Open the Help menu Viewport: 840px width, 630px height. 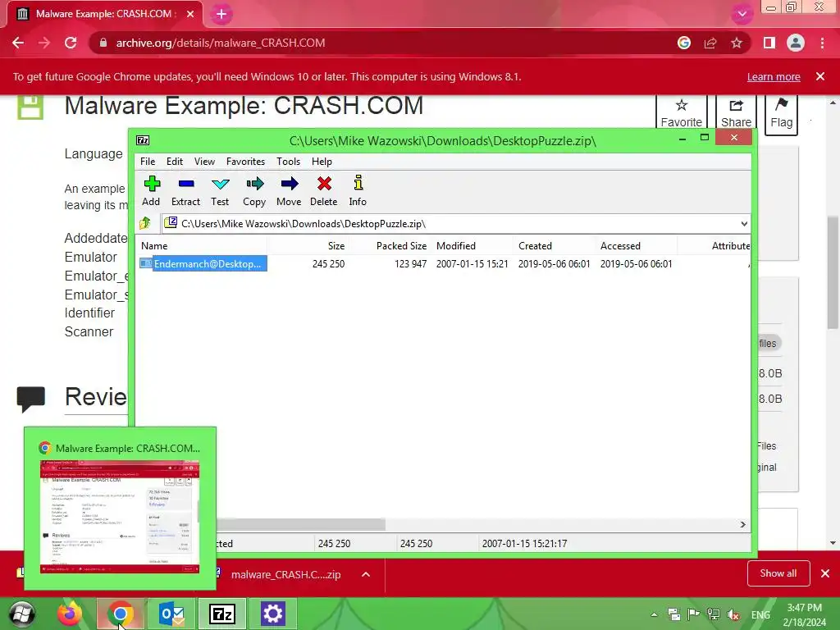tap(322, 162)
